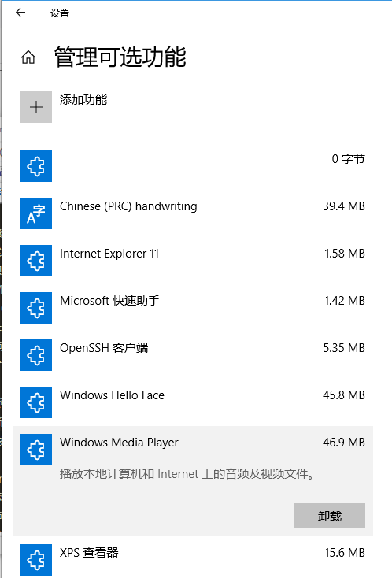The width and height of the screenshot is (392, 578).
Task: Click the XPS 查看器 puzzle icon
Action: click(36, 560)
